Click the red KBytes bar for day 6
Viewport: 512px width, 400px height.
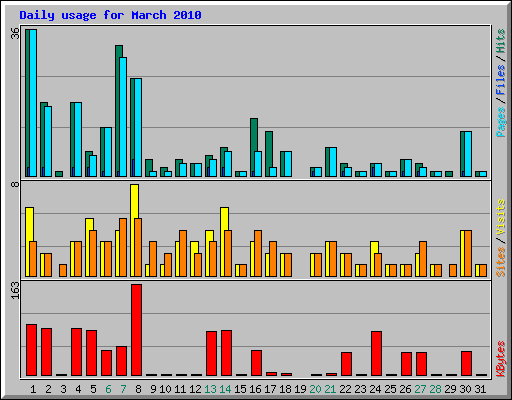(x=106, y=363)
